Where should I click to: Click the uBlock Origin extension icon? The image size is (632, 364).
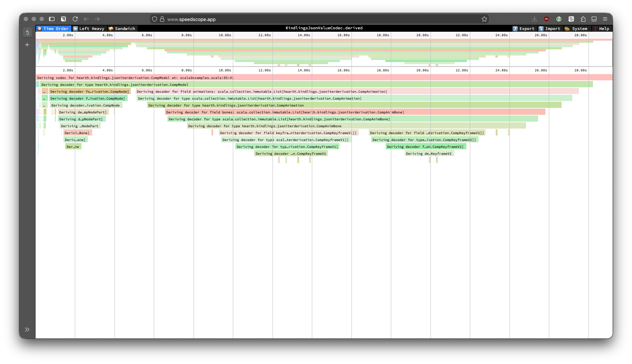coord(546,19)
